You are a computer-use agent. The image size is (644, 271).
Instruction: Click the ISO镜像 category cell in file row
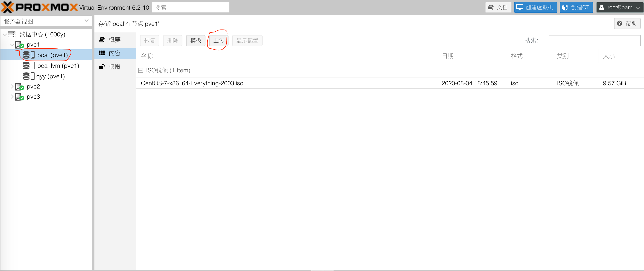(x=568, y=83)
